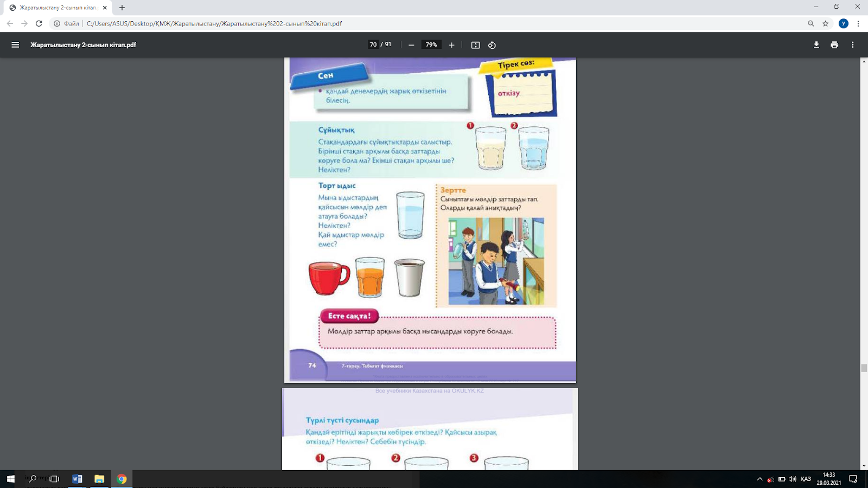868x488 pixels.
Task: Switch the КАЗ keyboard language
Action: pyautogui.click(x=806, y=479)
